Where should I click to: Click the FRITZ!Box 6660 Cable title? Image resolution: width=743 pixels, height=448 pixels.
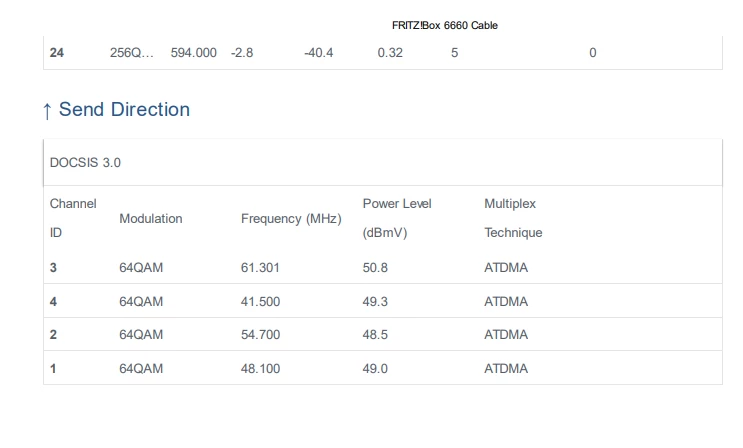tap(445, 26)
